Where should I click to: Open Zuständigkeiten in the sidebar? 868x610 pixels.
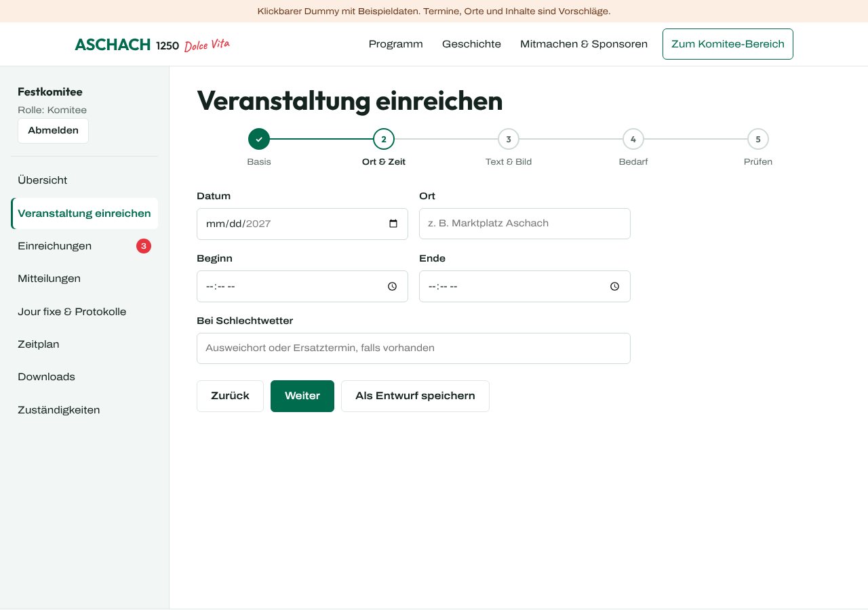pyautogui.click(x=85, y=410)
